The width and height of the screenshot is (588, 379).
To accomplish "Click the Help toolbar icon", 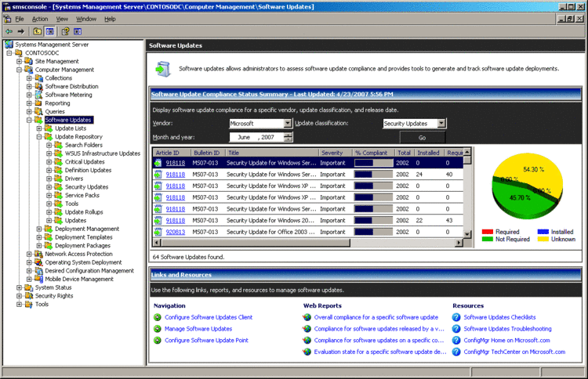I will (65, 31).
